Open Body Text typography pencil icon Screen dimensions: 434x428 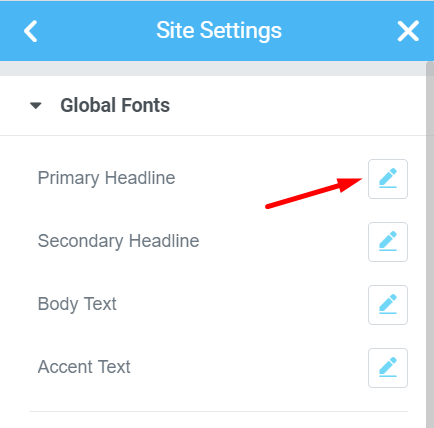click(388, 305)
